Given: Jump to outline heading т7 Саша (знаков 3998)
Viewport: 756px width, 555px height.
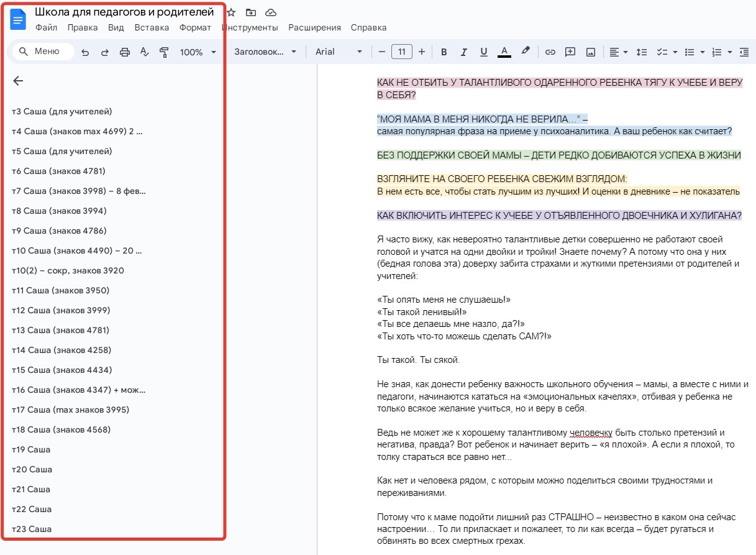Looking at the screenshot, I should point(79,191).
